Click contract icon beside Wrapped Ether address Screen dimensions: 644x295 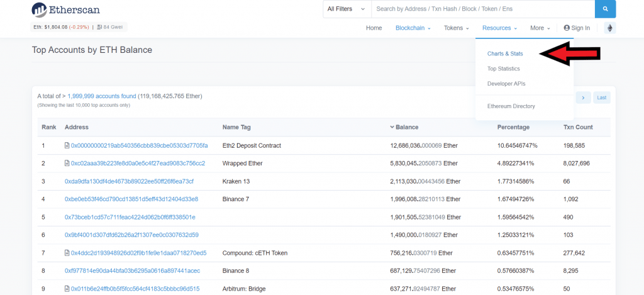[x=67, y=164]
